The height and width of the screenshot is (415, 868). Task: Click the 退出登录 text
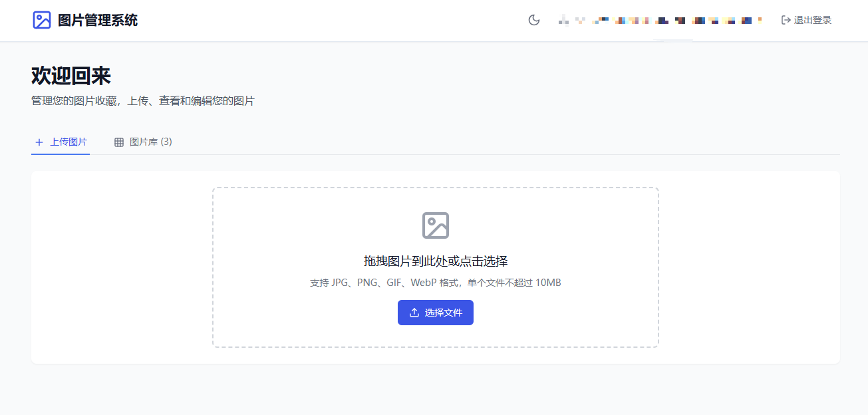[813, 20]
